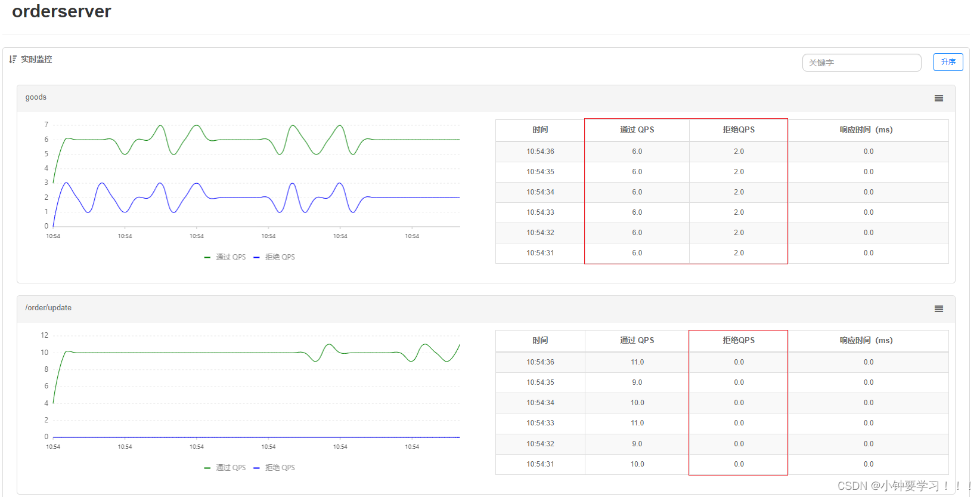This screenshot has width=980, height=497.
Task: Click 11.0 通过 QPS value at 10:54:33
Action: click(x=637, y=423)
